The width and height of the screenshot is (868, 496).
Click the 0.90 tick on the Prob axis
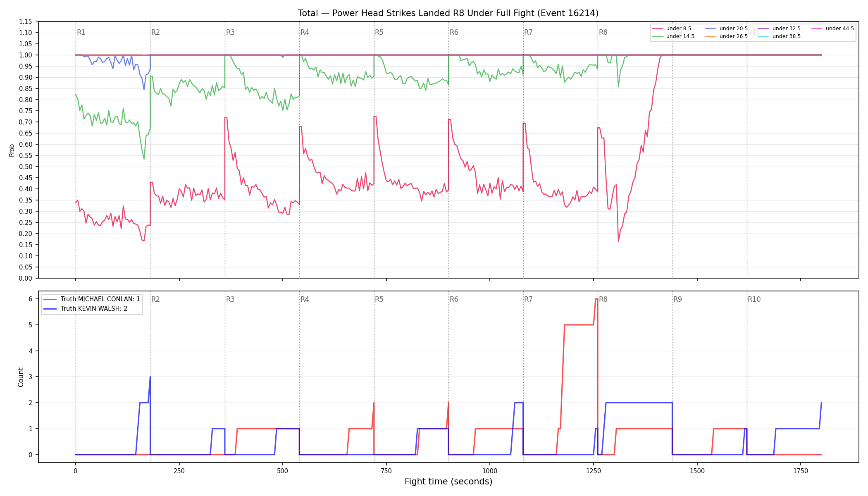tap(25, 77)
